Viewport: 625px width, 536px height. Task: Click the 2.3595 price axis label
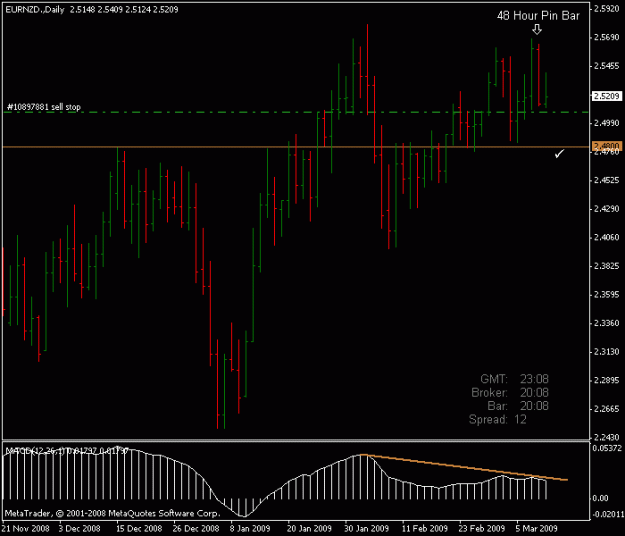pyautogui.click(x=606, y=295)
